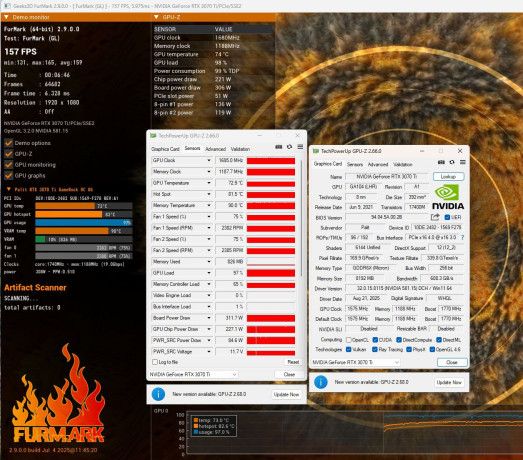
Task: Collapse the GPU-Z overlay panel triangle
Action: tap(156, 17)
